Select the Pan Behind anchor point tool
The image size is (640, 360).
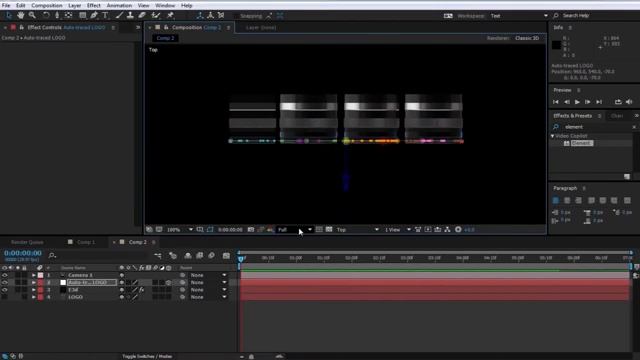[69, 16]
